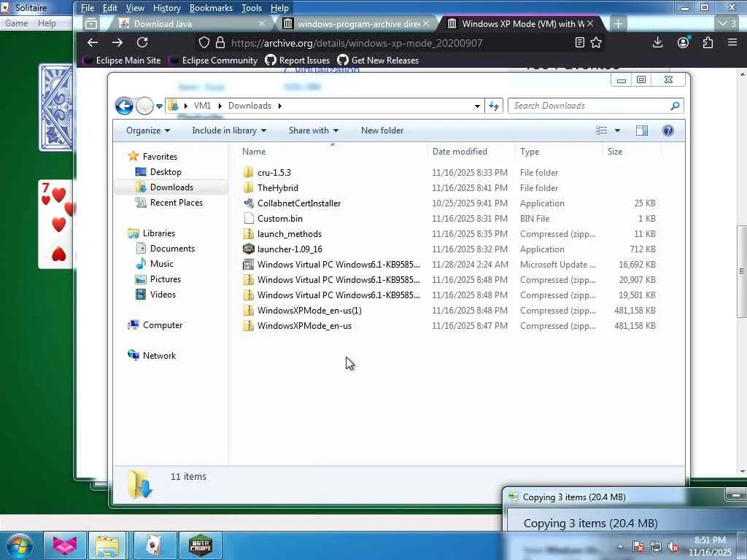Expand the address bar history dropdown
The height and width of the screenshot is (560, 747).
tap(477, 106)
